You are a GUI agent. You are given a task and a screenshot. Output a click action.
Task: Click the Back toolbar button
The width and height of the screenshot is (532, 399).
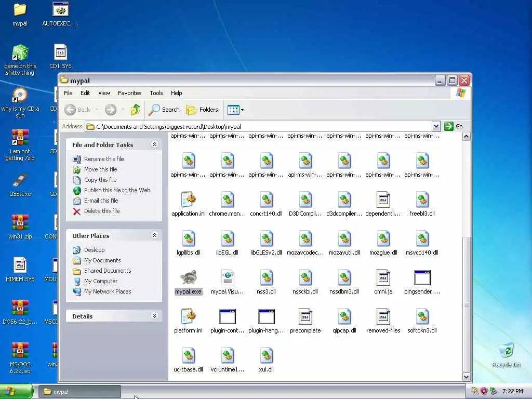click(77, 110)
